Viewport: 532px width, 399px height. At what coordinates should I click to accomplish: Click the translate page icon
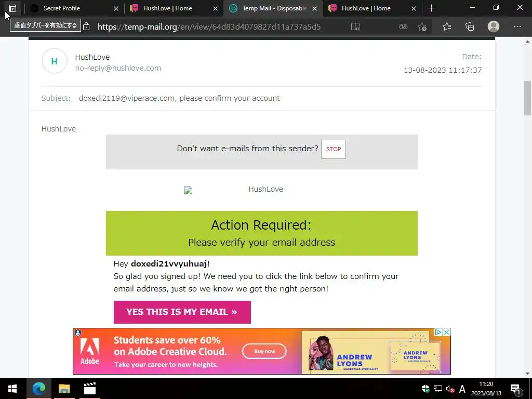click(403, 26)
